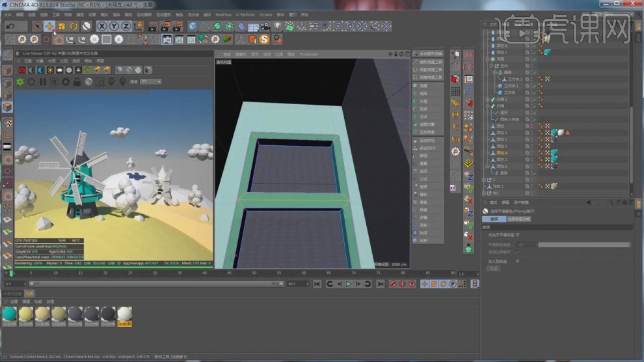Toggle the X axis lock button

click(x=102, y=27)
